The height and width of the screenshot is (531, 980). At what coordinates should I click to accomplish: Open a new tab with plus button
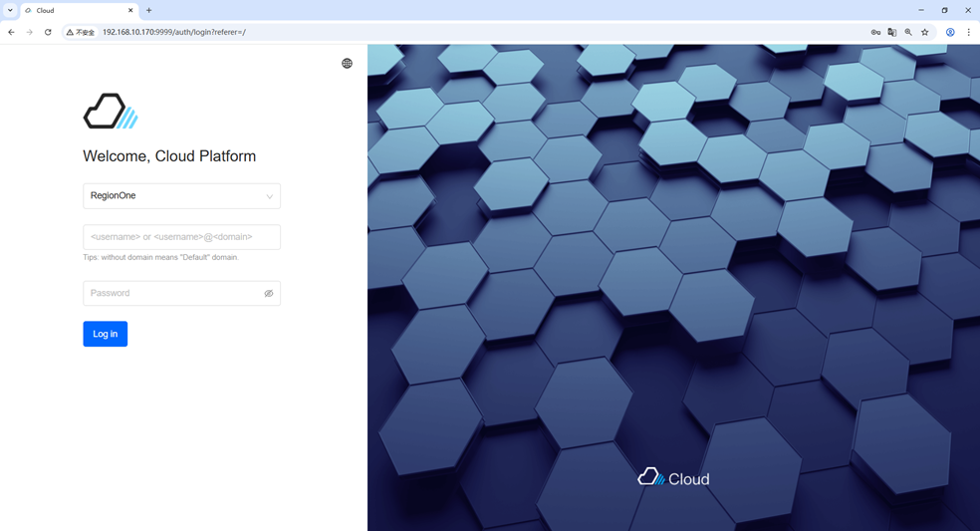(x=149, y=11)
